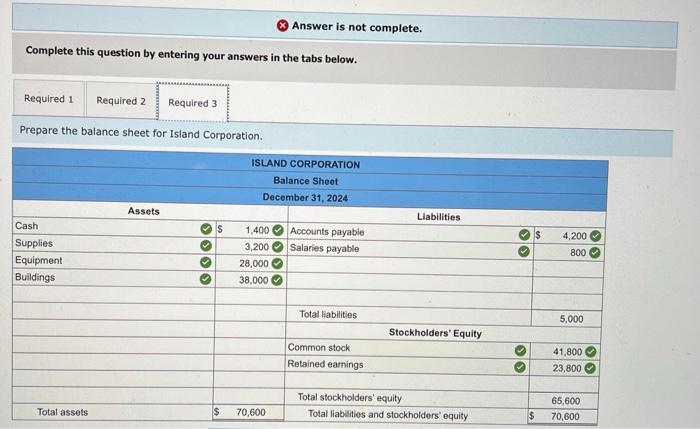The width and height of the screenshot is (700, 429).
Task: Click the check mark after the 800 amount
Action: (x=595, y=253)
